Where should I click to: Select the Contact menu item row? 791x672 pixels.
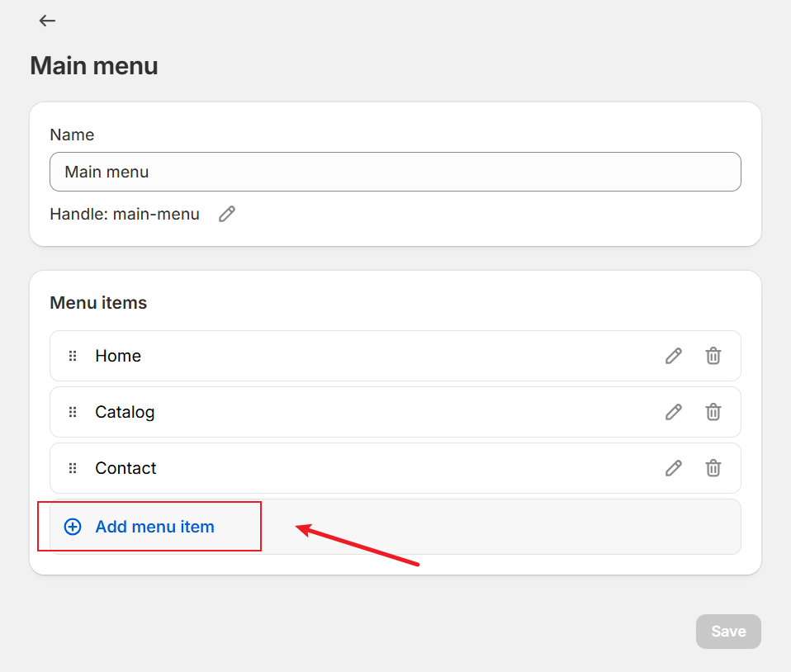coord(395,468)
